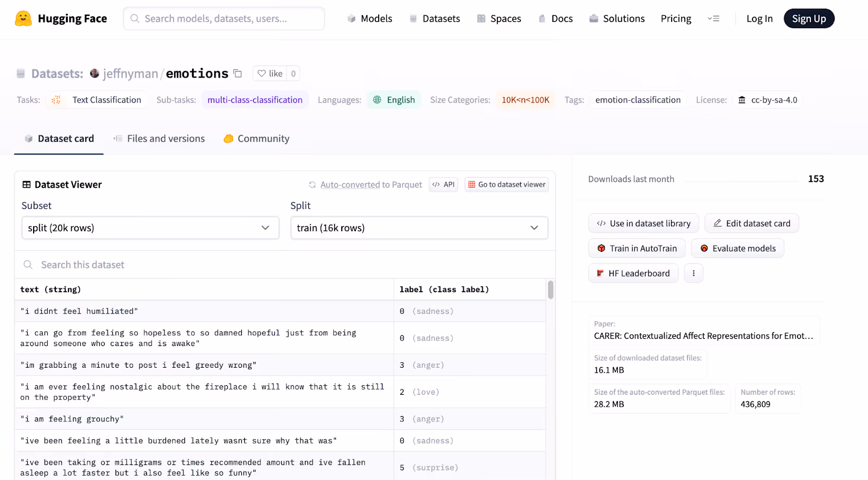Open the API code button
Viewport: 868px width, 480px height.
click(x=443, y=184)
